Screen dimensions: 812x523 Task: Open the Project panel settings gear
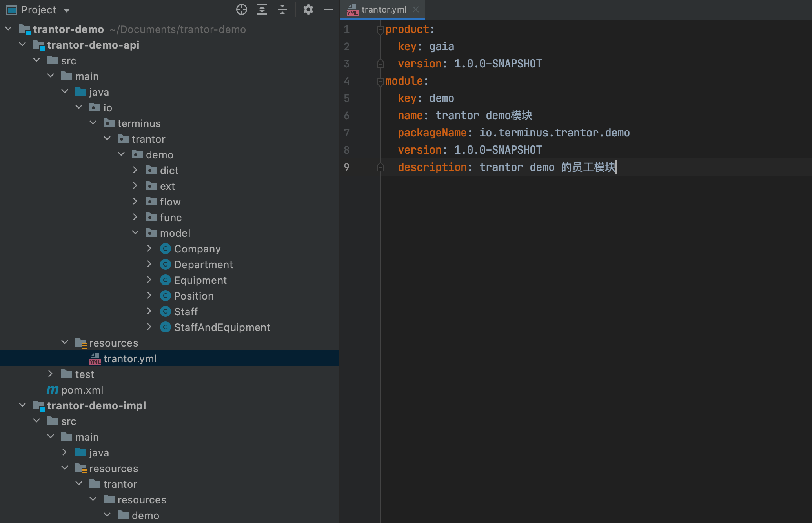pos(308,10)
